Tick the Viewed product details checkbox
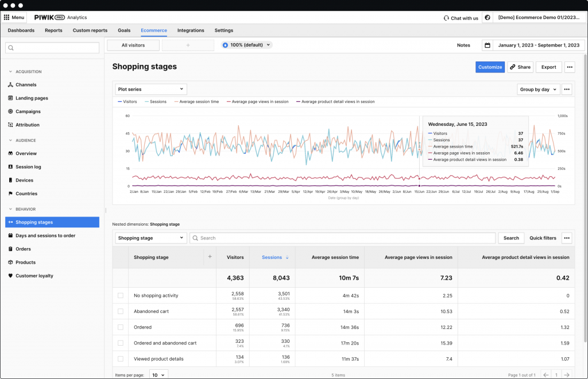 [x=121, y=359]
